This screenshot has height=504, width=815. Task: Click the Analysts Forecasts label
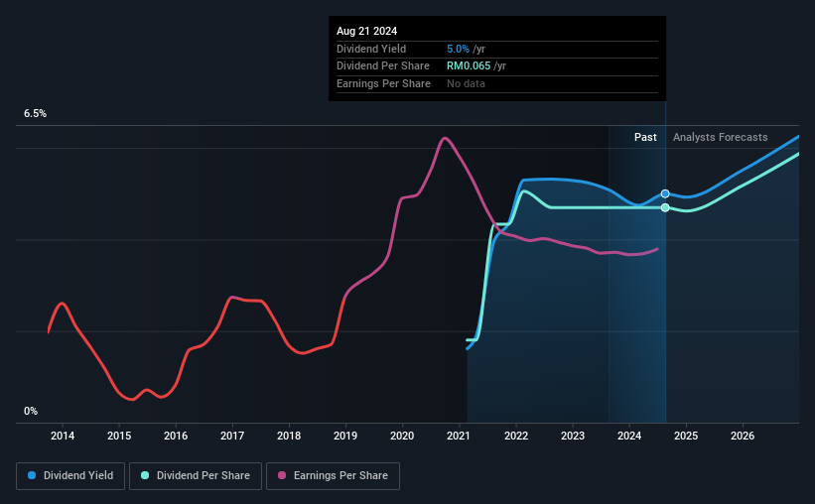[x=721, y=137]
